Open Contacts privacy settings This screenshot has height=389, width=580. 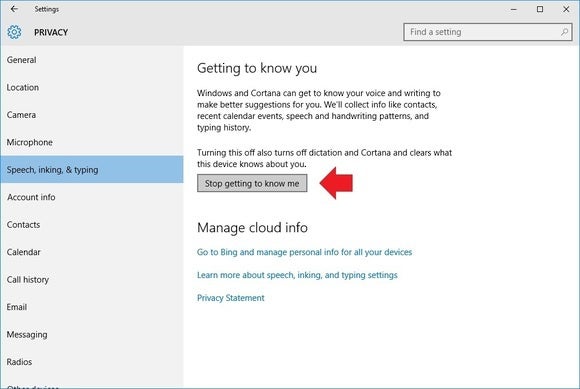(x=92, y=224)
